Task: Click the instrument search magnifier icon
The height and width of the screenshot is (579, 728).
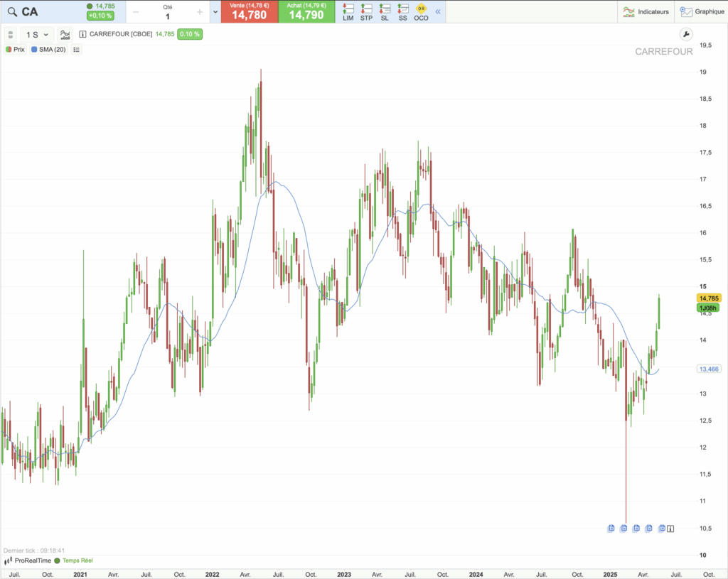Action: [12, 12]
